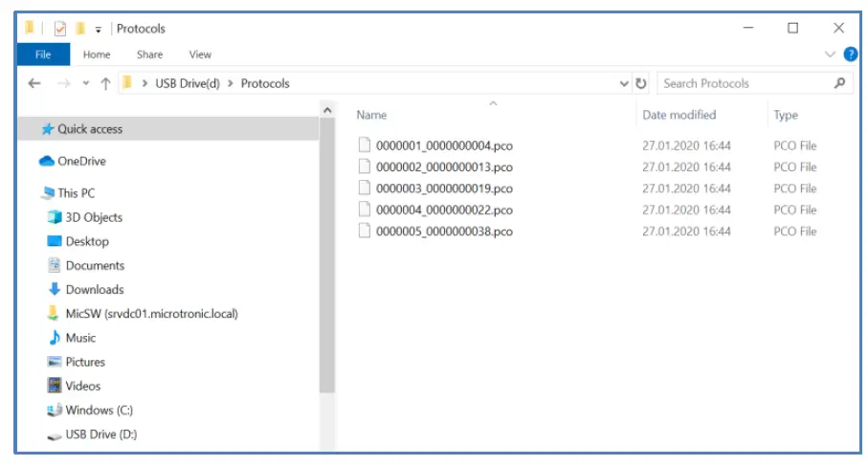Open the View ribbon tab
Screen dimensions: 868x466
[200, 55]
